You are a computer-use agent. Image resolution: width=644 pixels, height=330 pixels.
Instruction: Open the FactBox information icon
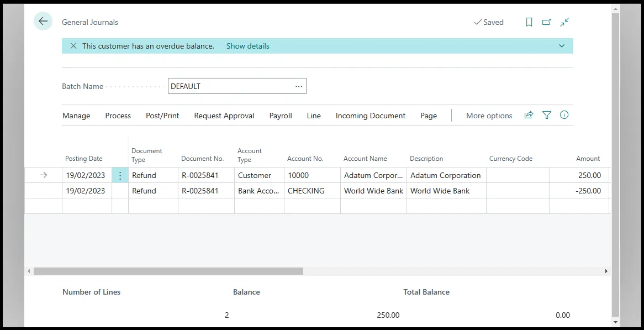[x=564, y=115]
